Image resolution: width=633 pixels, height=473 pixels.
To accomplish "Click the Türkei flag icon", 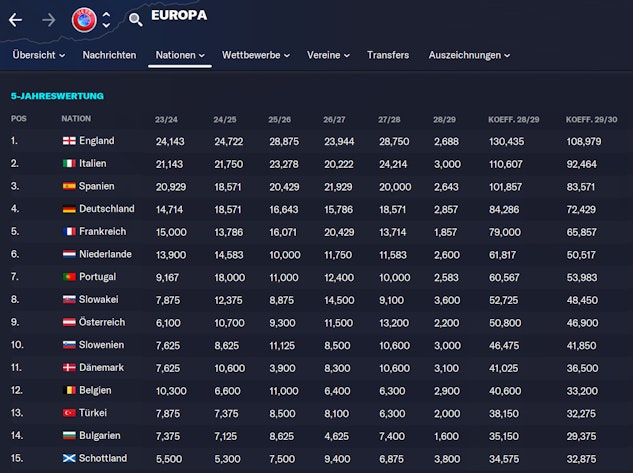I will tap(68, 413).
